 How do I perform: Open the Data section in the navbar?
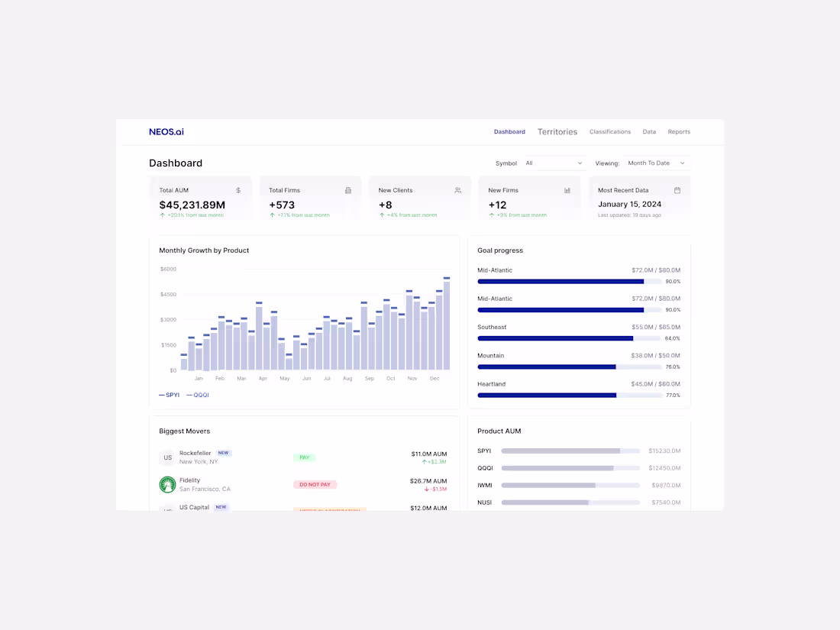click(649, 131)
